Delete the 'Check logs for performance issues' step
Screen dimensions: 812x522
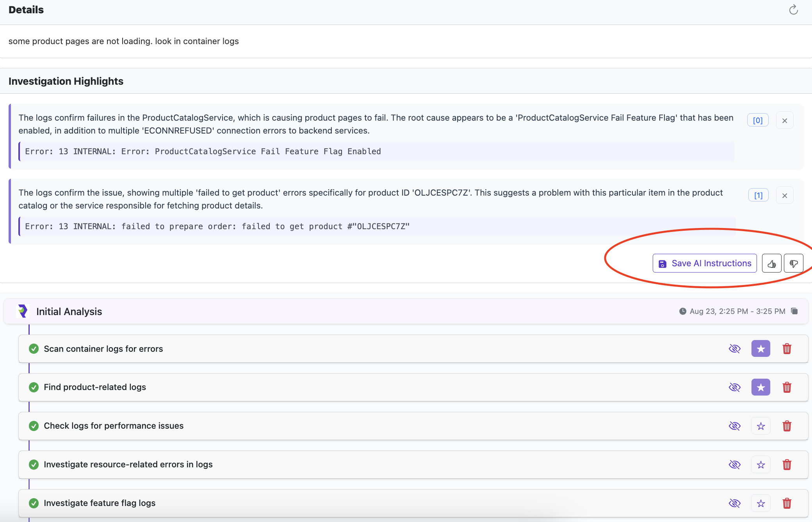tap(787, 426)
